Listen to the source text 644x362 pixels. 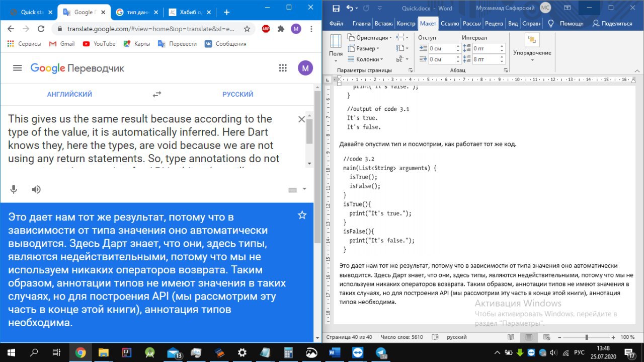[36, 189]
